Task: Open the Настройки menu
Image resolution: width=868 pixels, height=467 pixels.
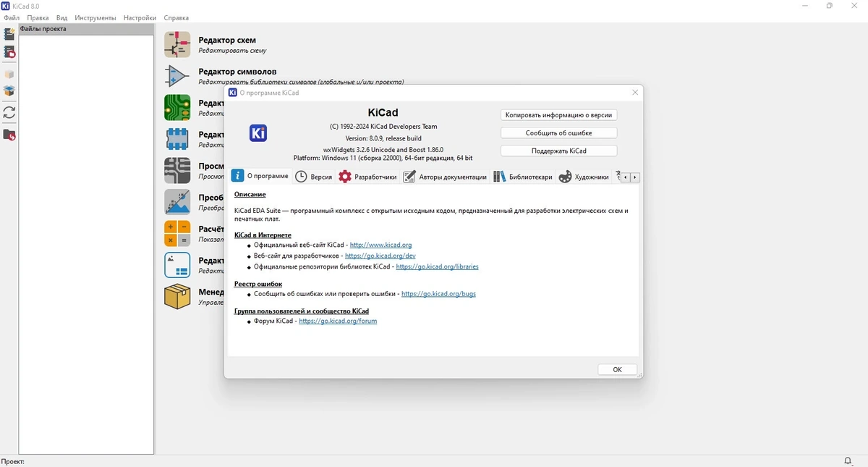Action: point(140,17)
